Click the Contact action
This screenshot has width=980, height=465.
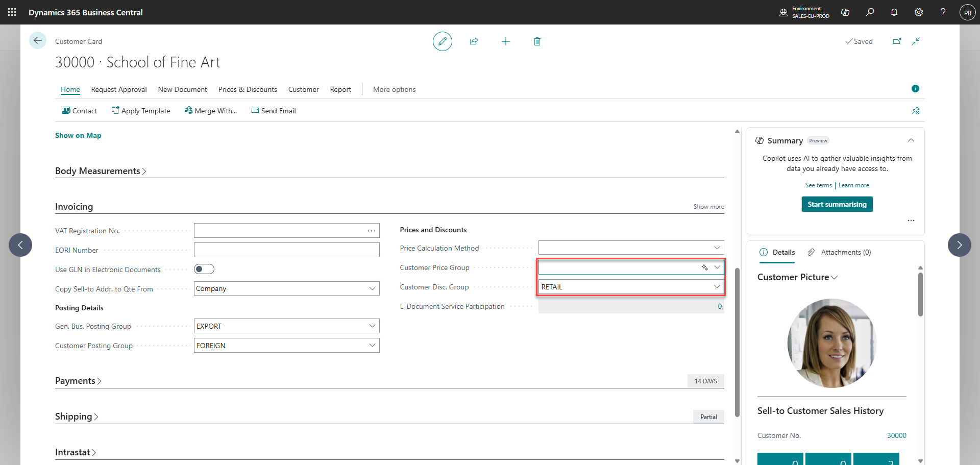(x=80, y=111)
